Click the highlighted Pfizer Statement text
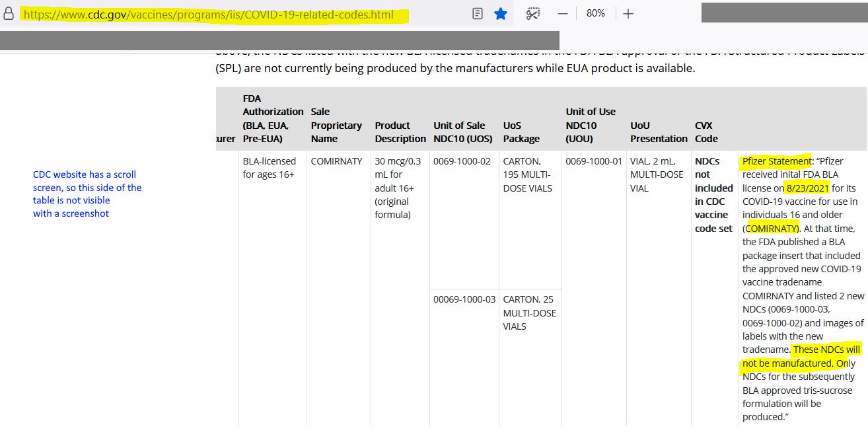The height and width of the screenshot is (446, 868). pos(776,161)
